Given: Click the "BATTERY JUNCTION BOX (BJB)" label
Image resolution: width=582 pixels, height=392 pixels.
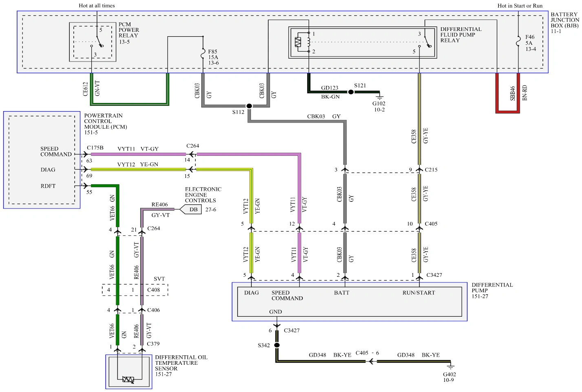Looking at the screenshot, I should (x=565, y=20).
